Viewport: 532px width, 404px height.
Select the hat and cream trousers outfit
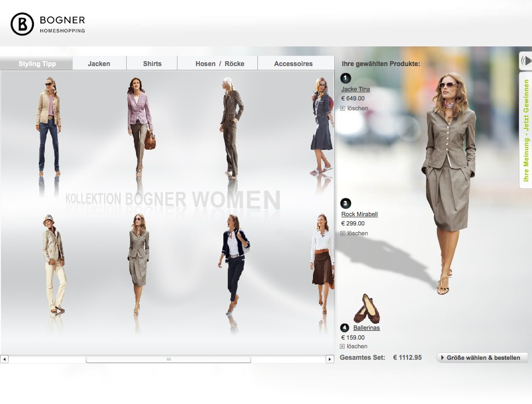pos(54,264)
